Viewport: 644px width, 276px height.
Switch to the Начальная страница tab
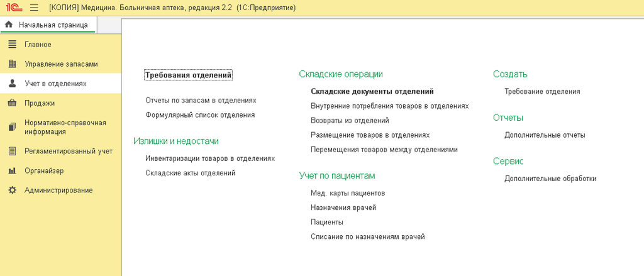click(x=53, y=25)
